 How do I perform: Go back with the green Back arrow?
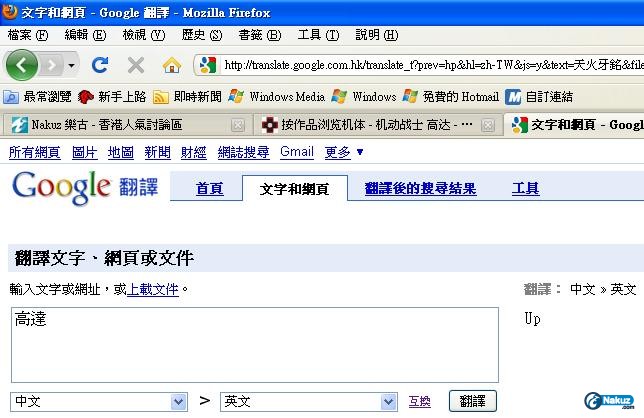click(x=21, y=65)
